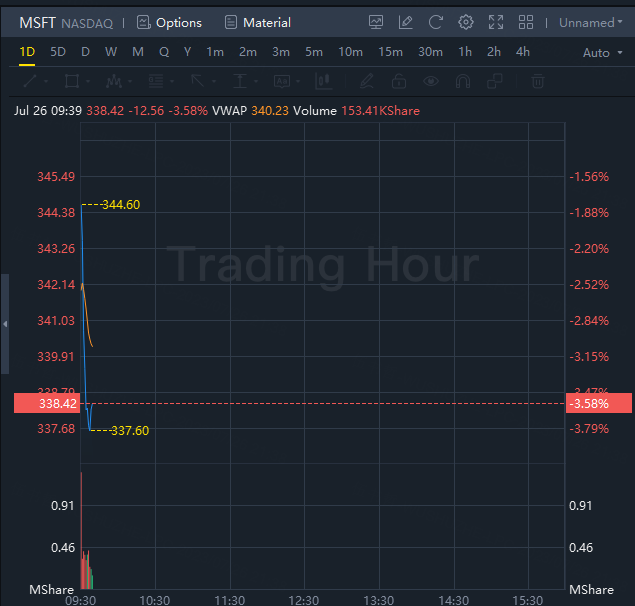Select the trend line drawing tool
The height and width of the screenshot is (606, 635).
[30, 81]
